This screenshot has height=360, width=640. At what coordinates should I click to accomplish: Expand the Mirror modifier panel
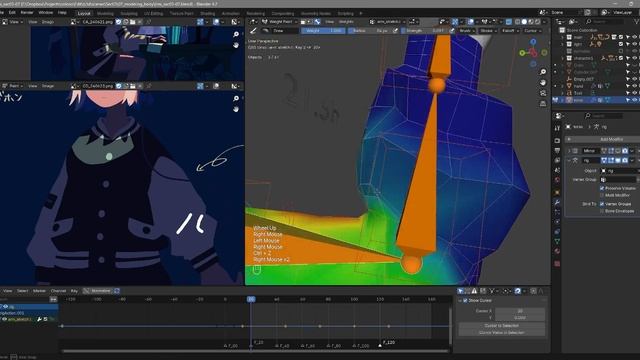pyautogui.click(x=569, y=151)
